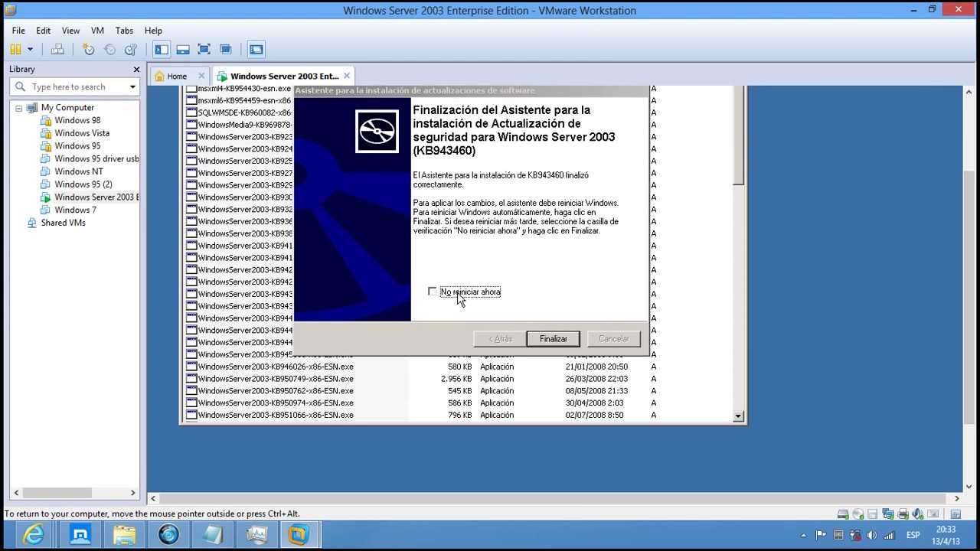Click the printer device status icon
This screenshot has height=551, width=980.
(x=903, y=514)
